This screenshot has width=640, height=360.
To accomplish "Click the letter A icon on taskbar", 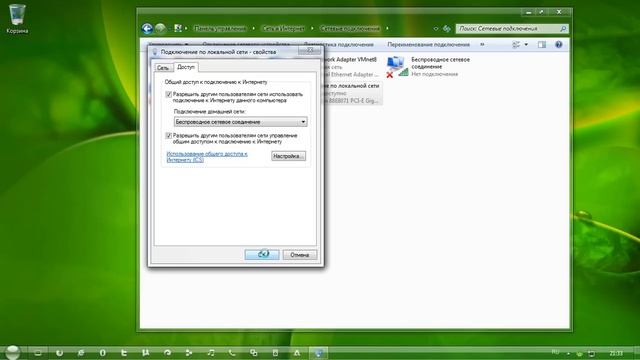I will (297, 353).
